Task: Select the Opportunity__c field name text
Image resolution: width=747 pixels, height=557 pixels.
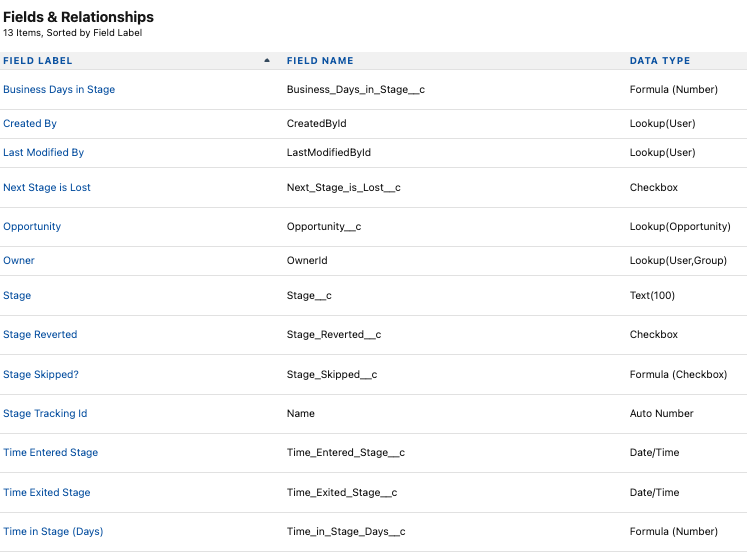Action: tap(324, 226)
